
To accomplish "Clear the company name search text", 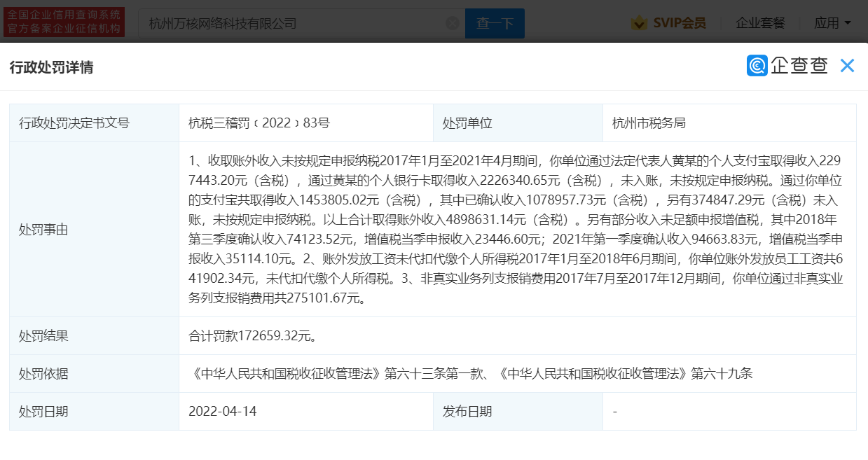I will point(453,23).
